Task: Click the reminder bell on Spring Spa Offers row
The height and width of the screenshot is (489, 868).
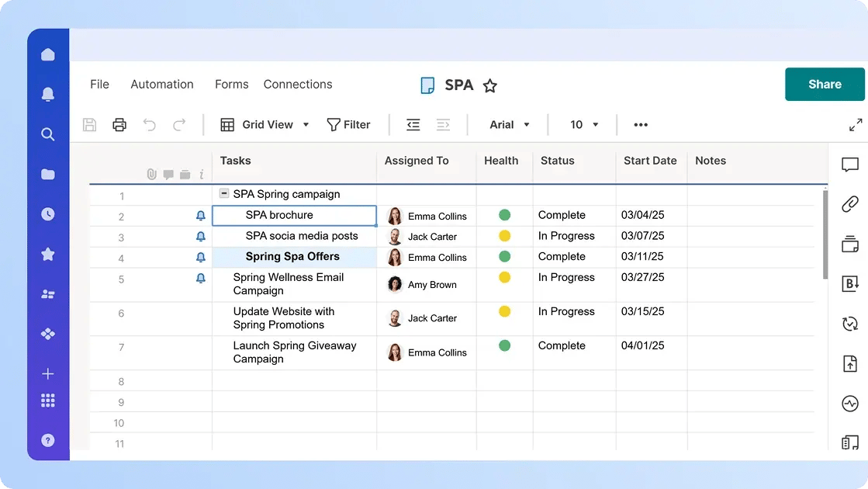Action: click(201, 257)
